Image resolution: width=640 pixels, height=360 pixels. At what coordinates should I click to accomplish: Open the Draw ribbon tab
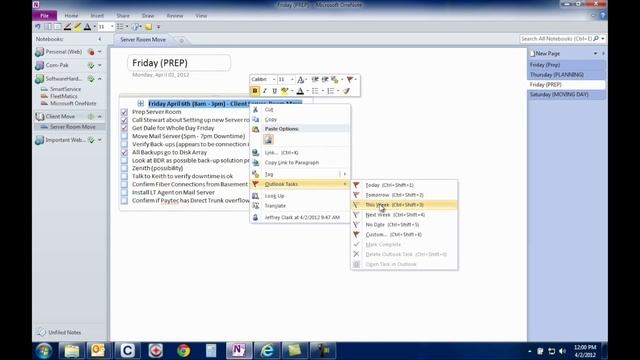click(148, 16)
